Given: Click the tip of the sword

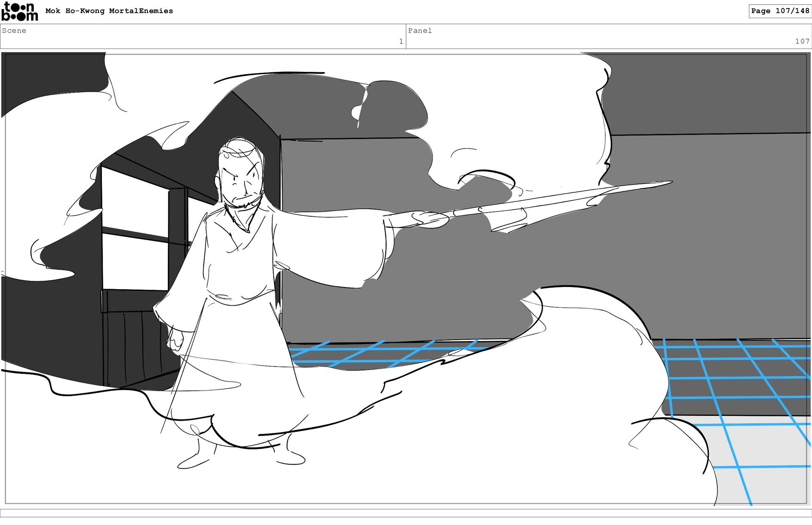Looking at the screenshot, I should pyautogui.click(x=668, y=183).
